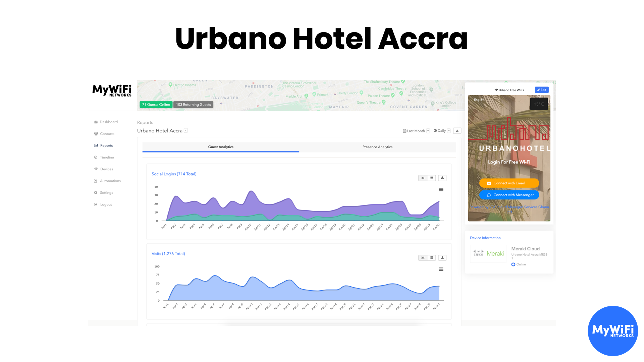
Task: Click the Edit button on splash page preview
Action: tap(541, 90)
